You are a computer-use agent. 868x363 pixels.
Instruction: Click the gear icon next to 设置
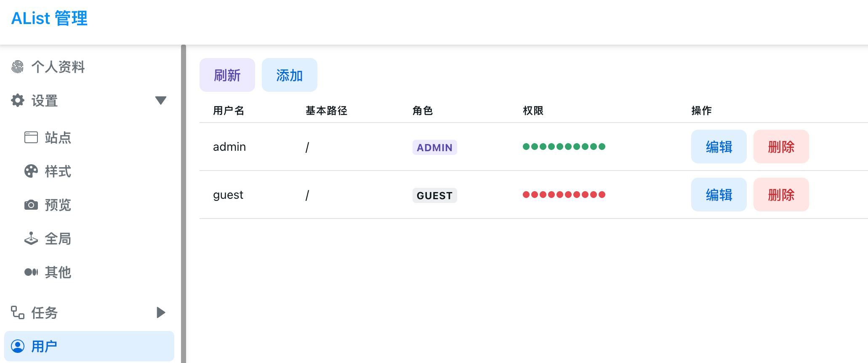tap(18, 100)
